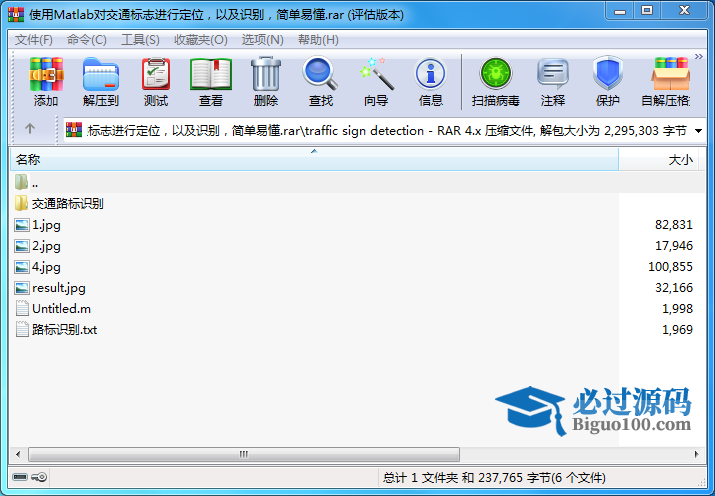
Task: Click the scrollbar left arrow
Action: (18, 455)
